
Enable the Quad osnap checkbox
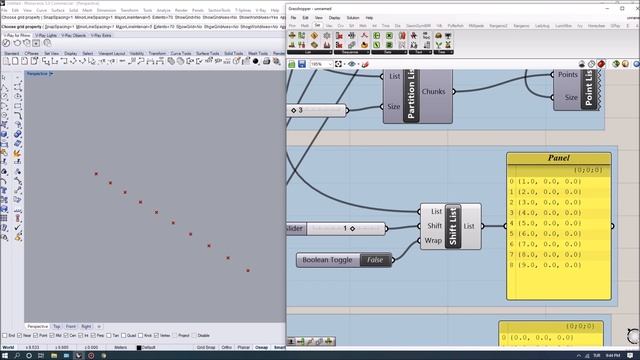coord(123,336)
